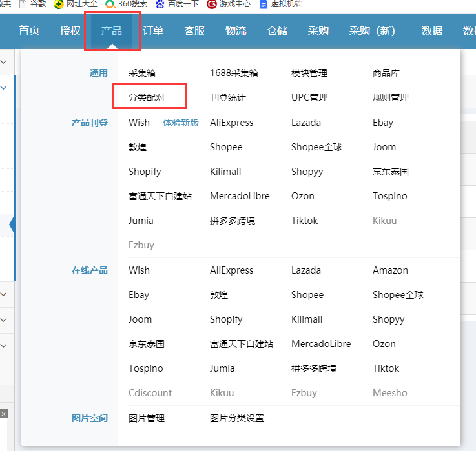
Task: Open Jumia under 产品刊登
Action: 141,221
